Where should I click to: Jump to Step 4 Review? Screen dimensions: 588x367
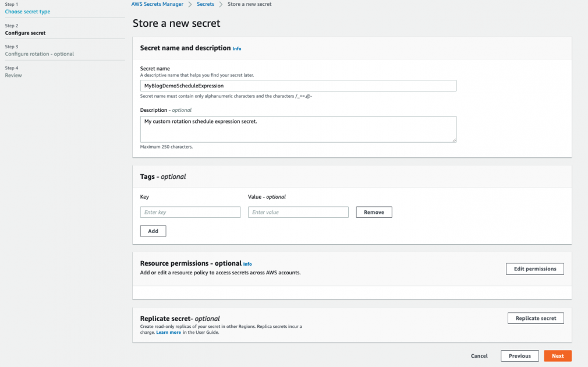point(13,75)
